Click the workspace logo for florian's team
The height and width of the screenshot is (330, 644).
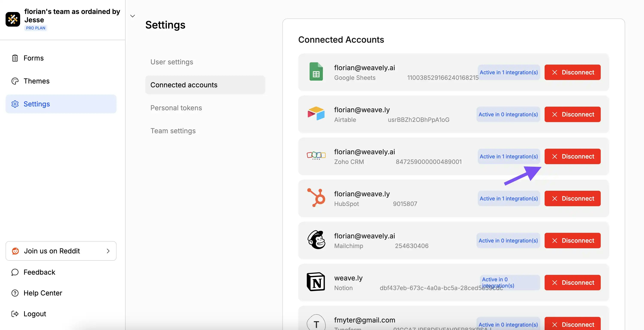(13, 19)
